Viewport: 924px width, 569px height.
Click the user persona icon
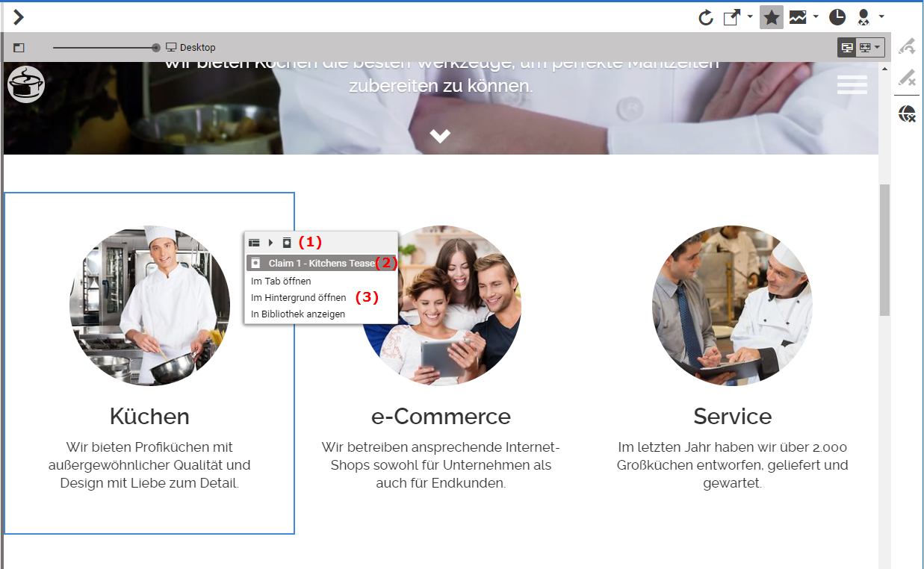tap(864, 17)
